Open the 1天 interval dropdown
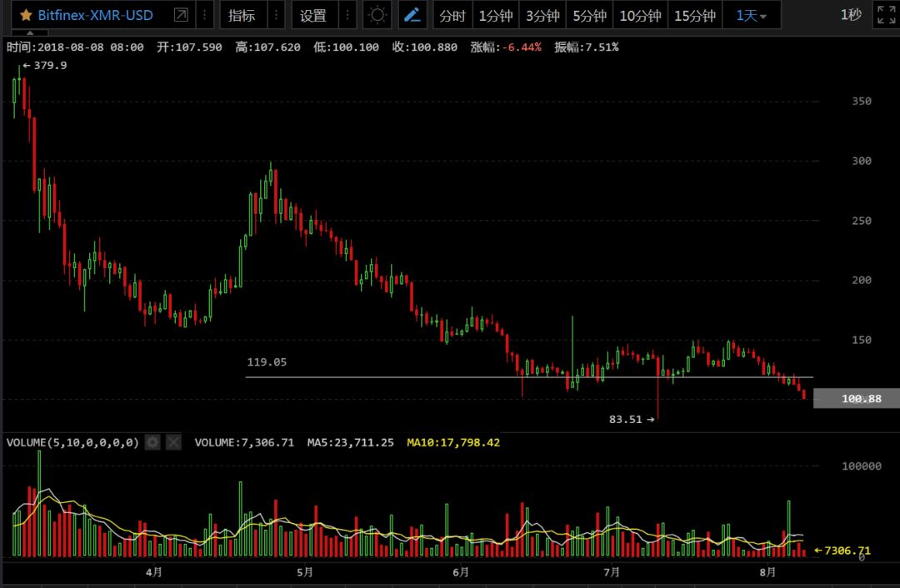 coord(752,16)
